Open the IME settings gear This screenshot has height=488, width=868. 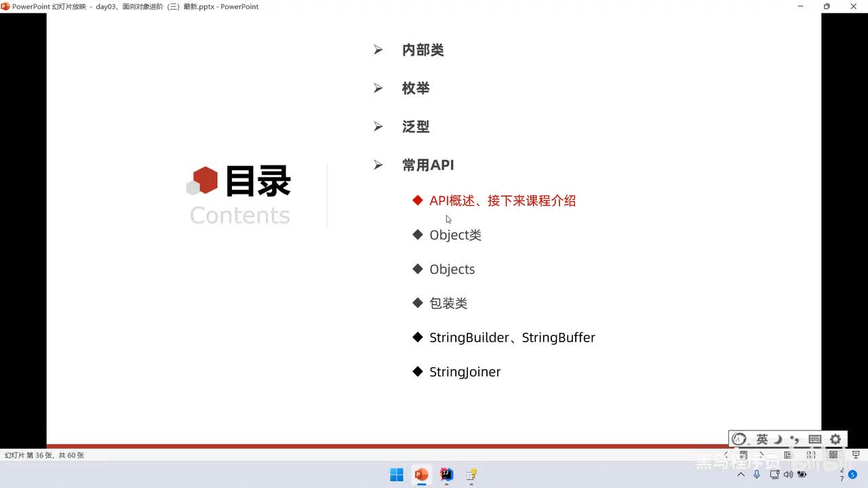coord(835,439)
